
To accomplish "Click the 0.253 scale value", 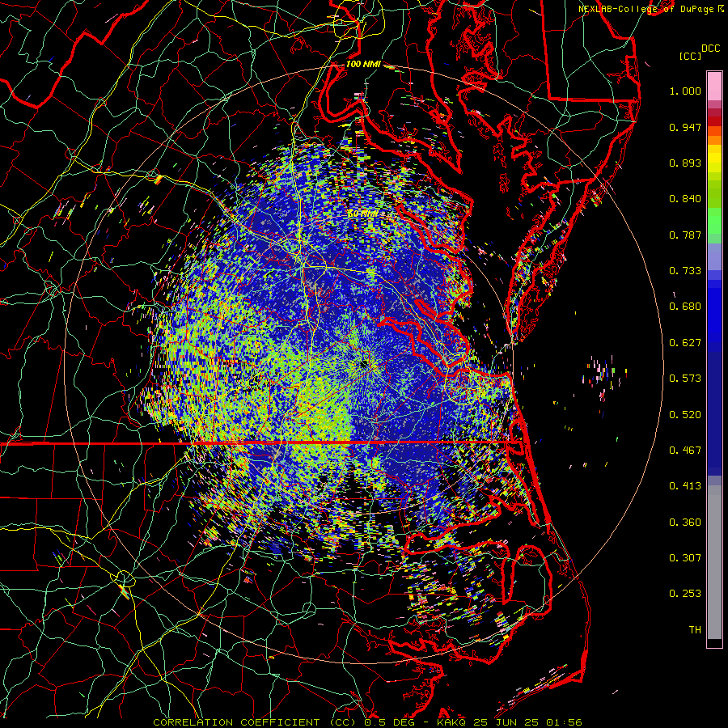I will tap(685, 594).
